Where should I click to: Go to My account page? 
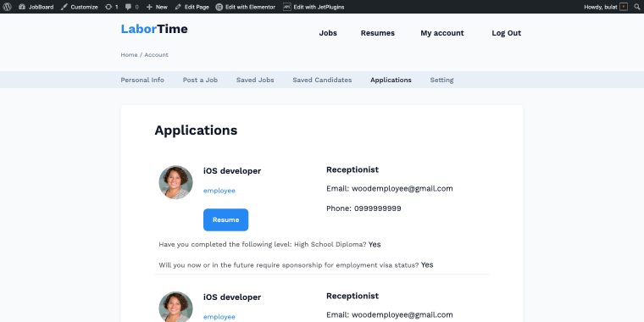click(x=442, y=33)
